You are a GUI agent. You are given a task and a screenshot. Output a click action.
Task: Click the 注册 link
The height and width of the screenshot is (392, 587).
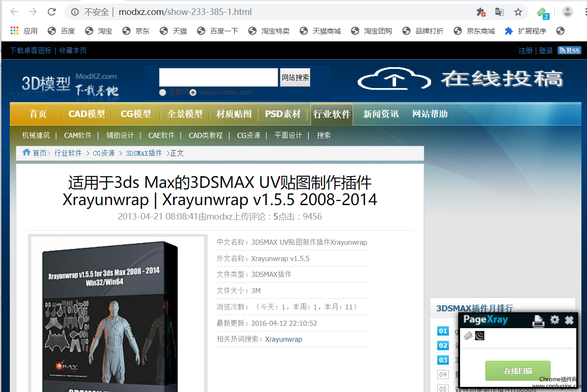pos(525,50)
